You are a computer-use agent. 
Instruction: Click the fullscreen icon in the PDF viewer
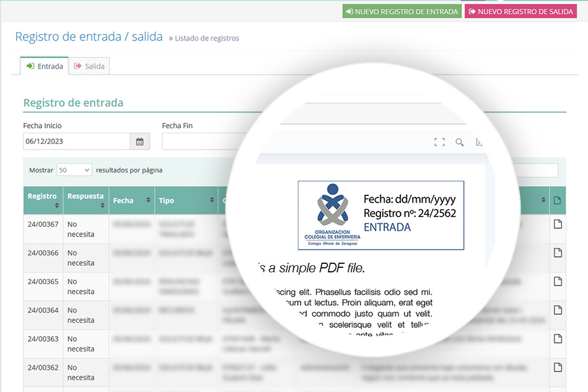440,142
